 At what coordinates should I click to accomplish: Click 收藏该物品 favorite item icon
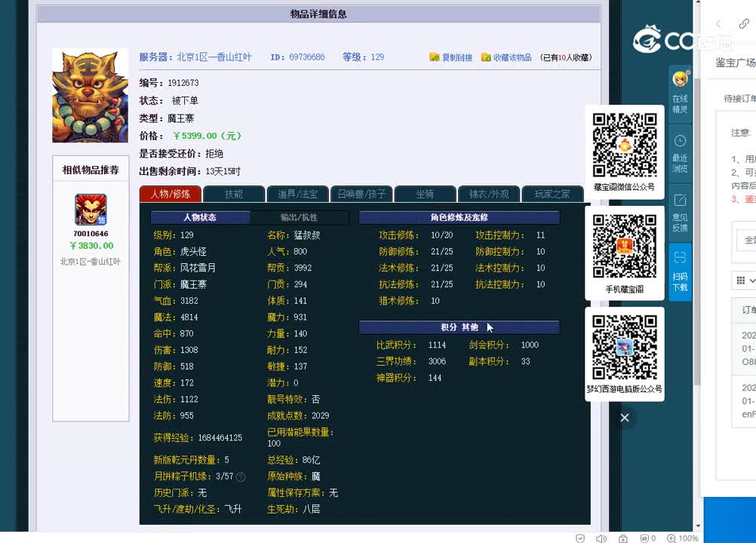(x=486, y=57)
